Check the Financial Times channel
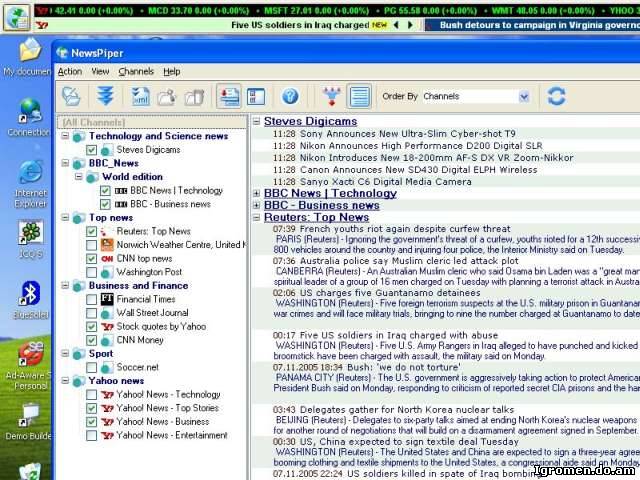640x480 pixels. 91,299
